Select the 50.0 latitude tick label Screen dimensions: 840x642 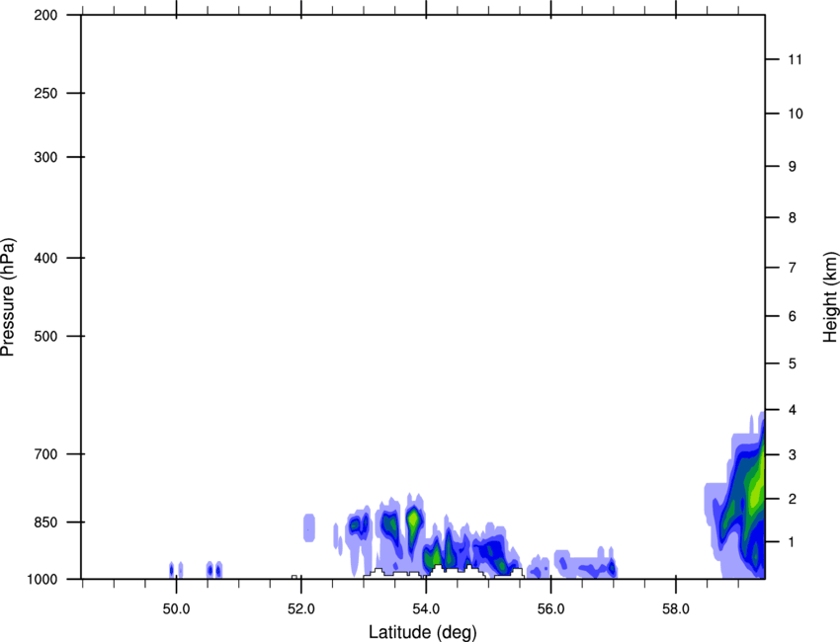(x=176, y=609)
